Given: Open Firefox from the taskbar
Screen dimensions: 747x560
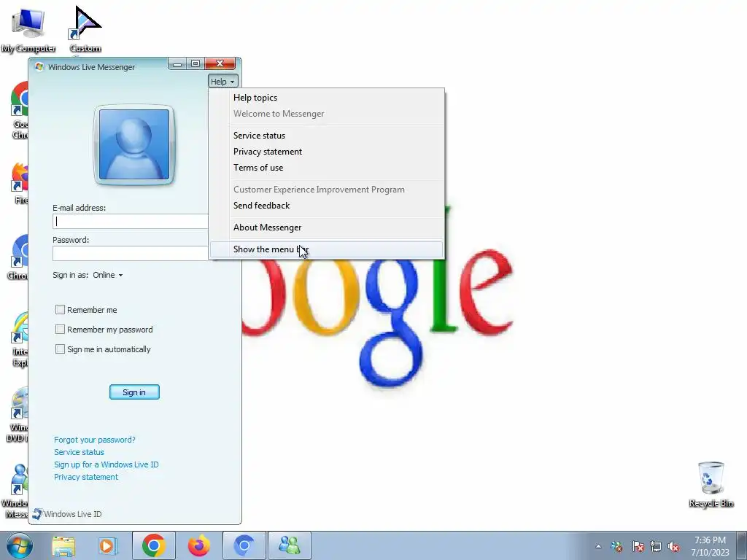Looking at the screenshot, I should click(198, 545).
